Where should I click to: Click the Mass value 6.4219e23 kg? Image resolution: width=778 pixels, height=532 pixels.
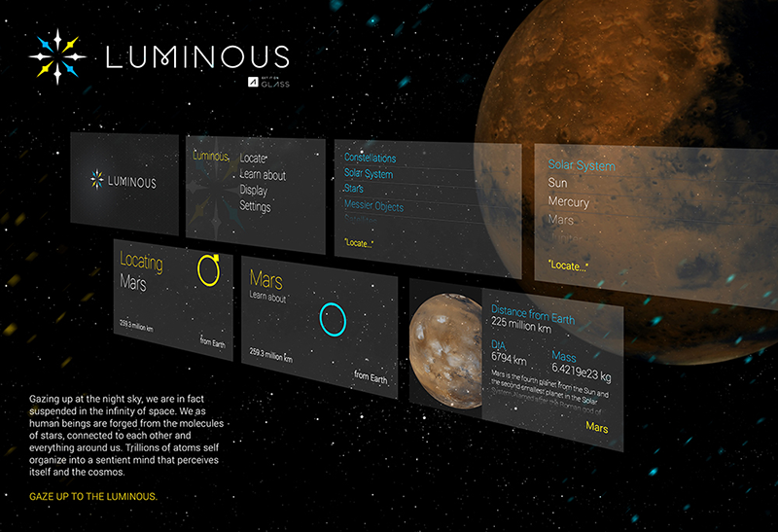tap(581, 372)
